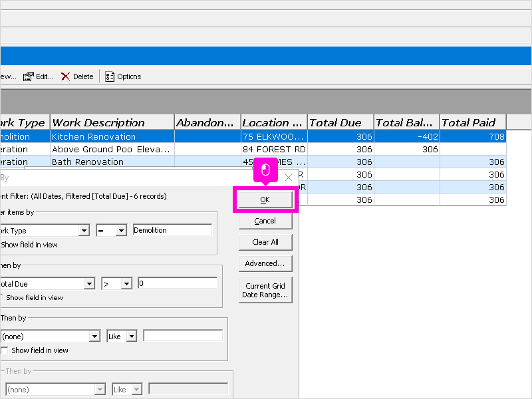The height and width of the screenshot is (399, 532).
Task: Toggle Show field in view under Total Due
Action: 2,297
